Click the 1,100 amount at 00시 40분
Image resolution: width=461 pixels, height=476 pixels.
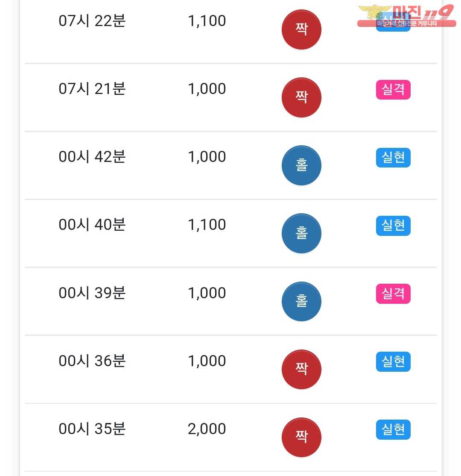[207, 225]
